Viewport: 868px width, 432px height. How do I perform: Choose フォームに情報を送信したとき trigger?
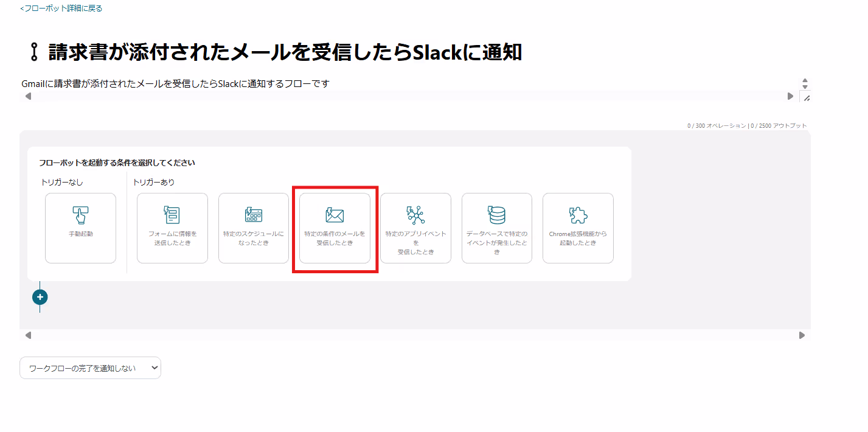click(x=172, y=228)
